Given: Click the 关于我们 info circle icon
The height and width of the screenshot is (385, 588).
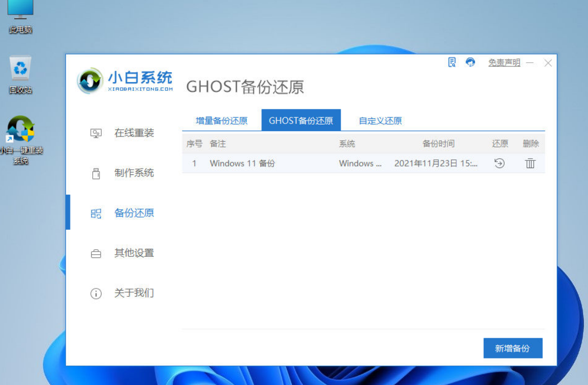Looking at the screenshot, I should [x=96, y=294].
